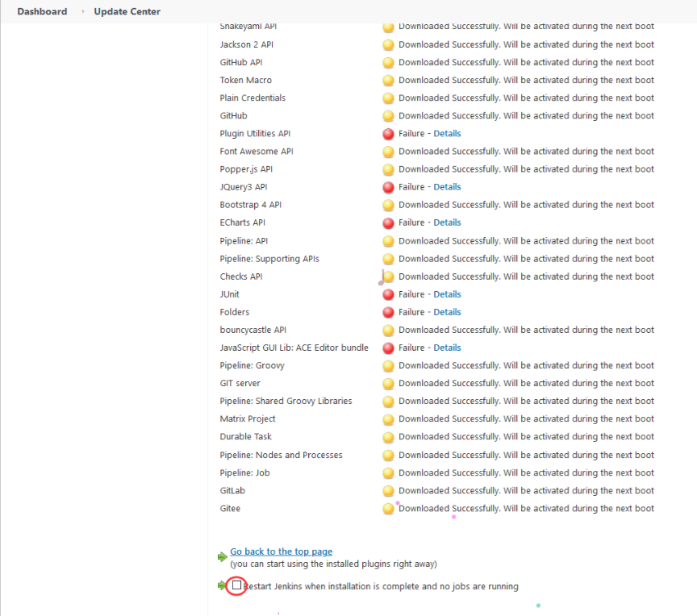Click the Bootstrap 4 API plugin name
Viewport: 697px width, 616px height.
click(251, 204)
